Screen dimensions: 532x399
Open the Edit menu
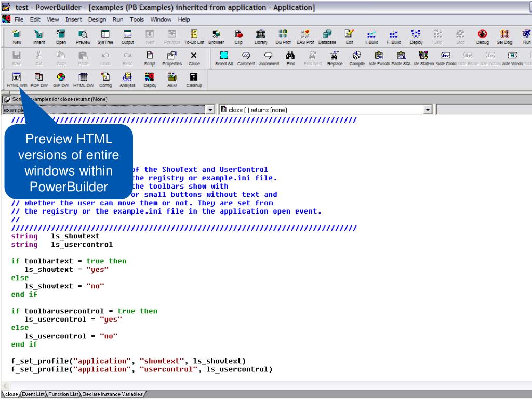coord(35,19)
